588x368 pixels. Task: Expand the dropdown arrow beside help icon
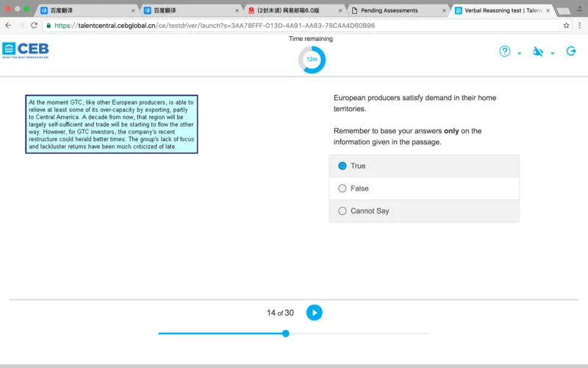[520, 54]
